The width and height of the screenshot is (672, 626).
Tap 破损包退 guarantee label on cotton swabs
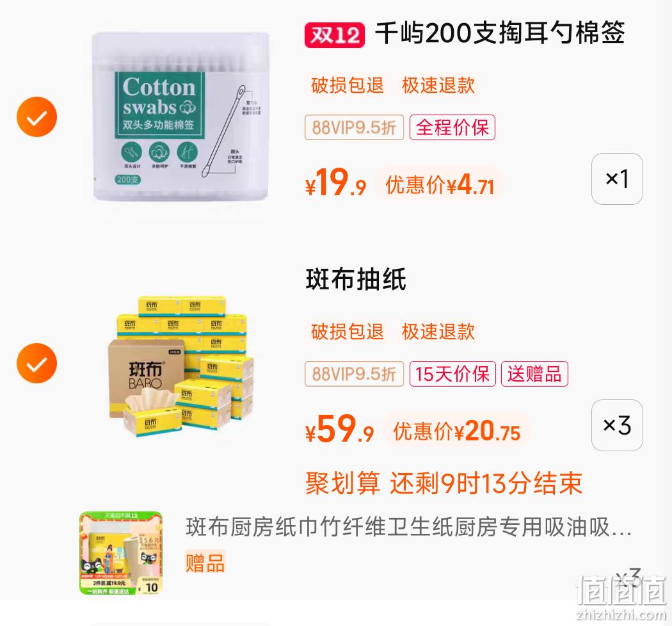pyautogui.click(x=347, y=85)
